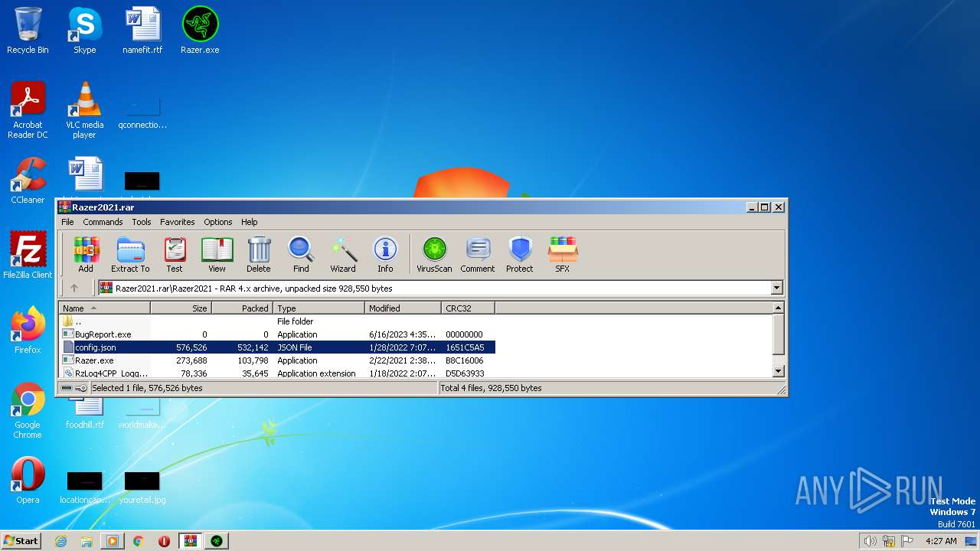Click the archive path address field
The image size is (980, 551).
click(x=434, y=289)
